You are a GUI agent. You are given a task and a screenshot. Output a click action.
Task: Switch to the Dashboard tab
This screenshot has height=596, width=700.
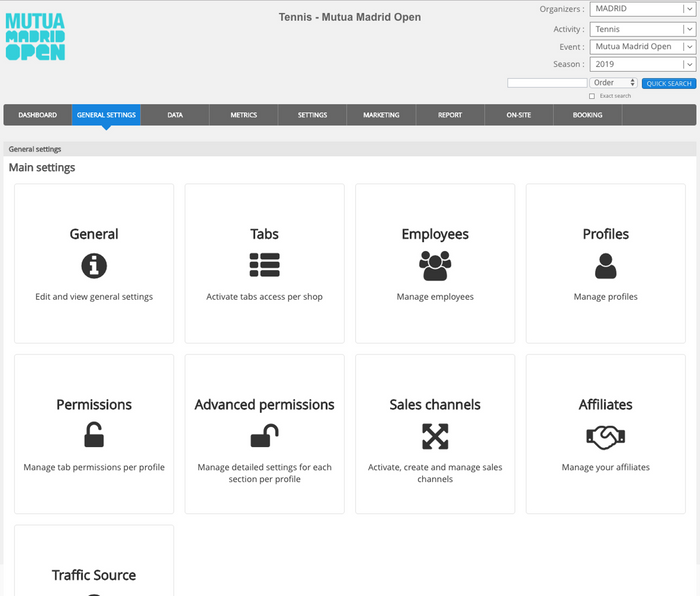click(37, 115)
